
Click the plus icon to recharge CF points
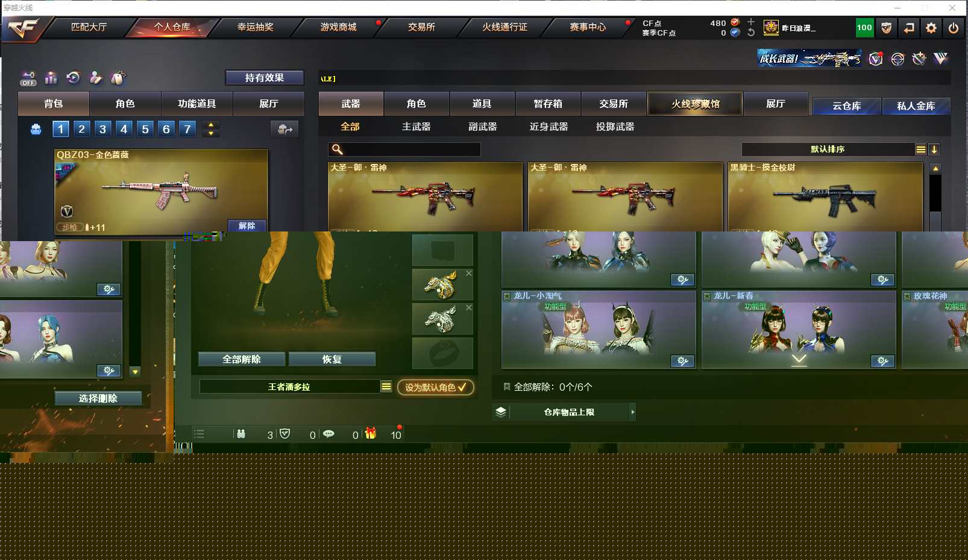(751, 22)
